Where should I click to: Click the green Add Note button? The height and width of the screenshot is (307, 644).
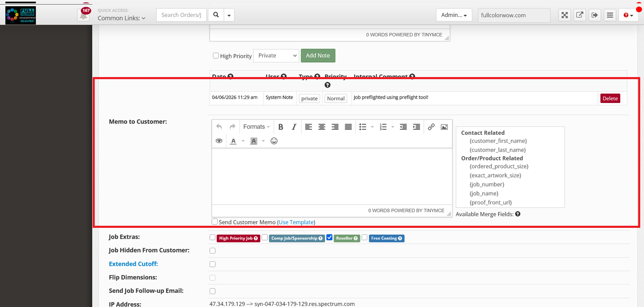tap(318, 56)
